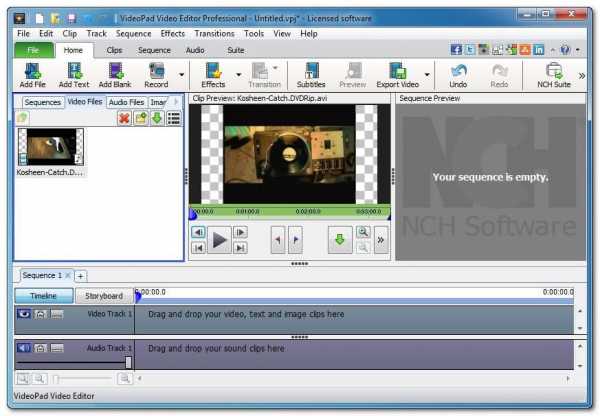Toggle the lock icon on Video Track 1

pos(40,314)
